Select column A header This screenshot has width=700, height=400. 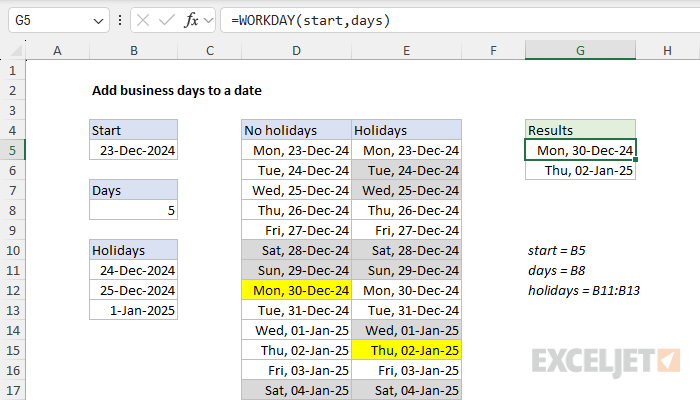pyautogui.click(x=57, y=50)
